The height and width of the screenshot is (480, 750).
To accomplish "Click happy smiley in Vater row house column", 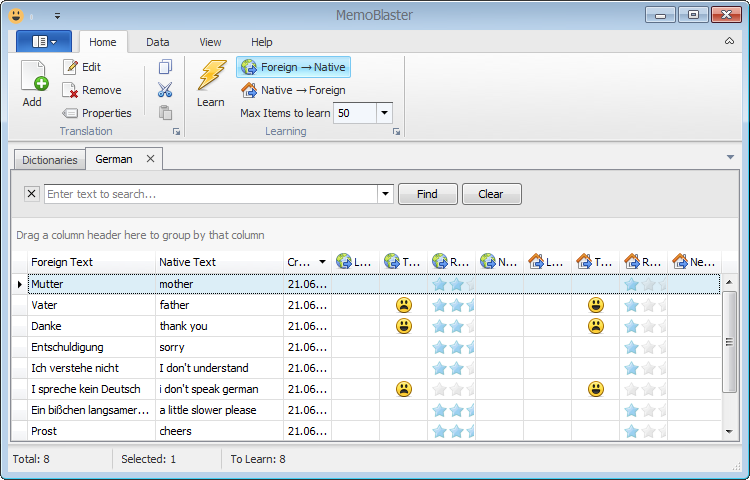I will click(596, 305).
